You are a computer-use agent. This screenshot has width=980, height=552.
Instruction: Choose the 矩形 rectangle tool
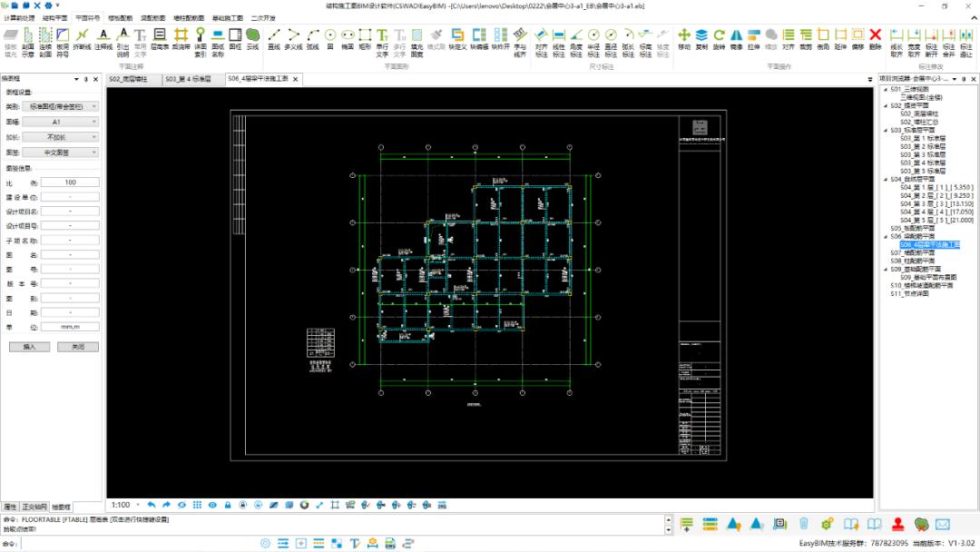[365, 39]
